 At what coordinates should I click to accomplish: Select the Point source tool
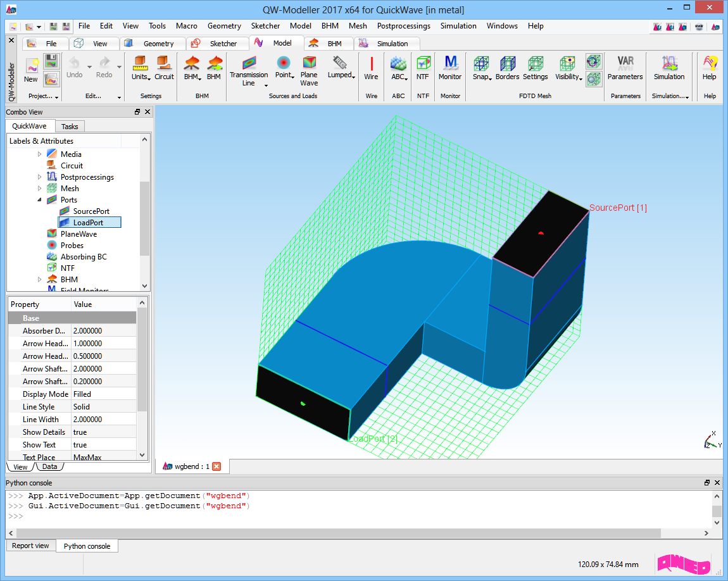pos(283,63)
